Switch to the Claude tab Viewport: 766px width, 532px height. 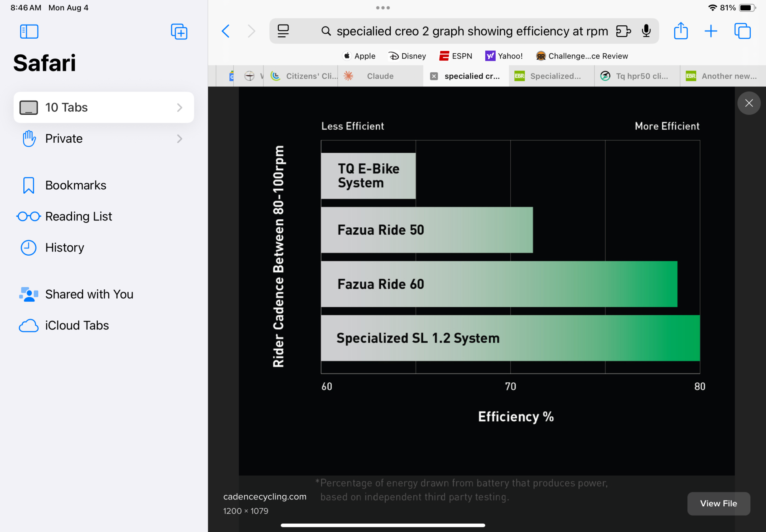click(x=380, y=76)
